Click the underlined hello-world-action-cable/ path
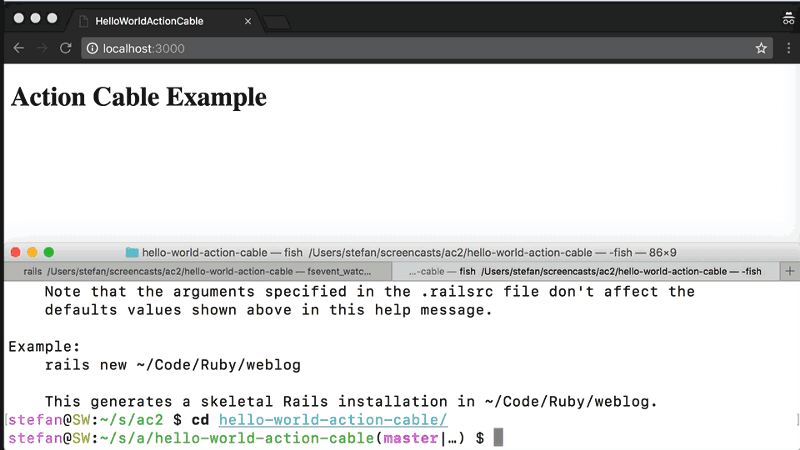The height and width of the screenshot is (450, 800). [x=332, y=420]
